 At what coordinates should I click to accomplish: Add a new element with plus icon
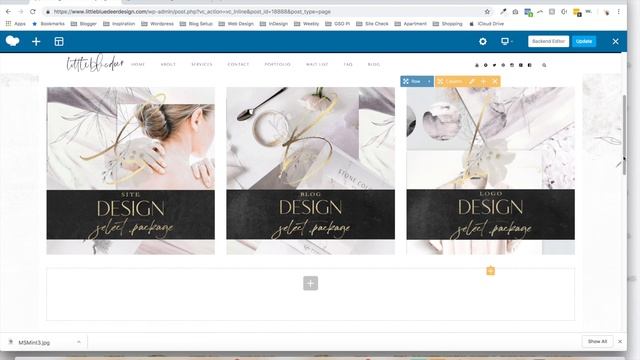pos(36,41)
